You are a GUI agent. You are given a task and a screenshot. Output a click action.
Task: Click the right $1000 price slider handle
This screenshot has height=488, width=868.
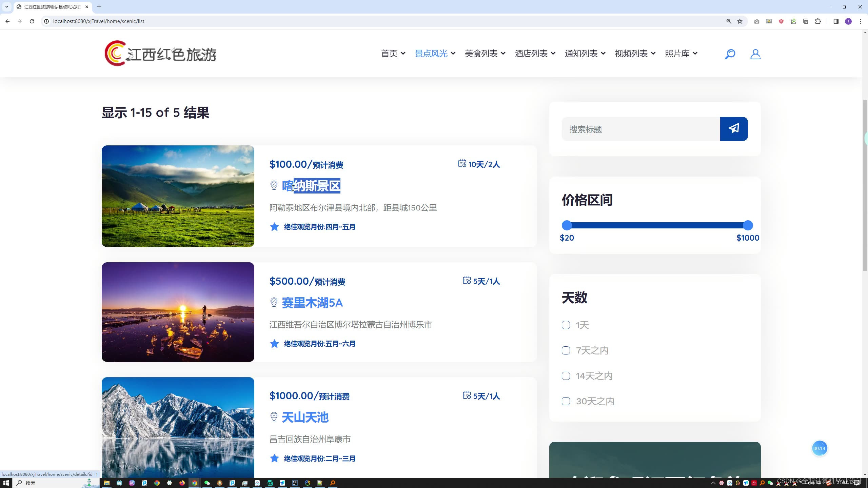click(748, 225)
